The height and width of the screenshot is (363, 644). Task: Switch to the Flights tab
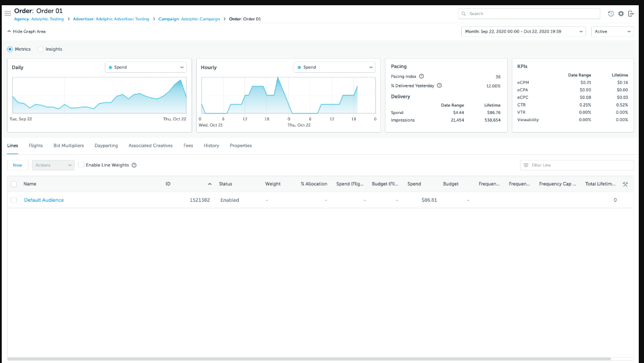(x=36, y=145)
